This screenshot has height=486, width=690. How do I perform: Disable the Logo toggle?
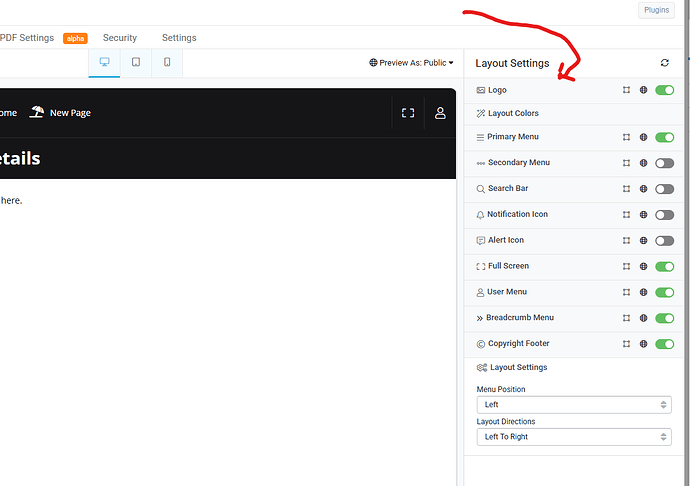tap(664, 90)
